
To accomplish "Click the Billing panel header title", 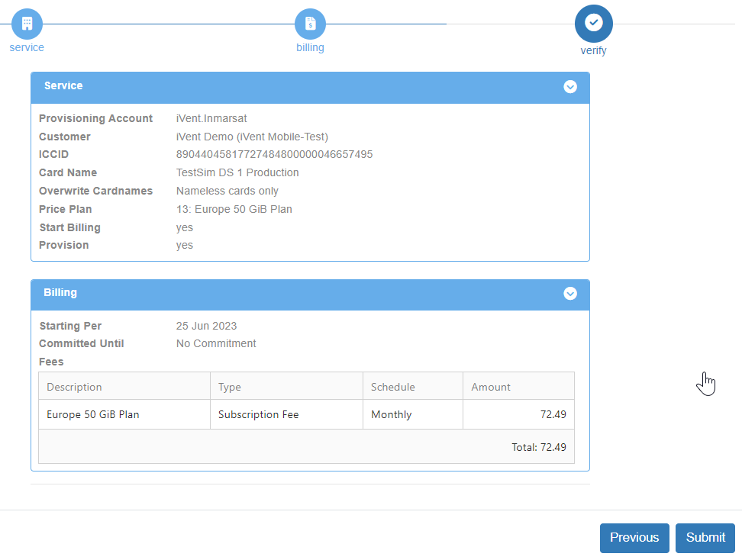I will [60, 293].
